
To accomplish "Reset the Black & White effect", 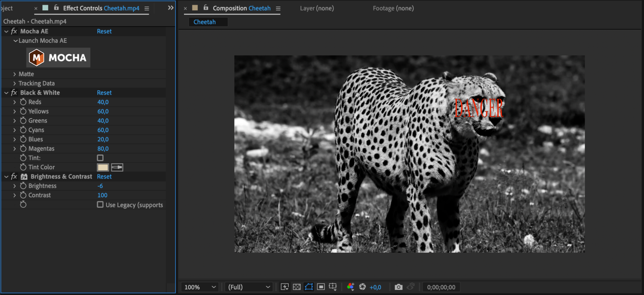I will [104, 93].
